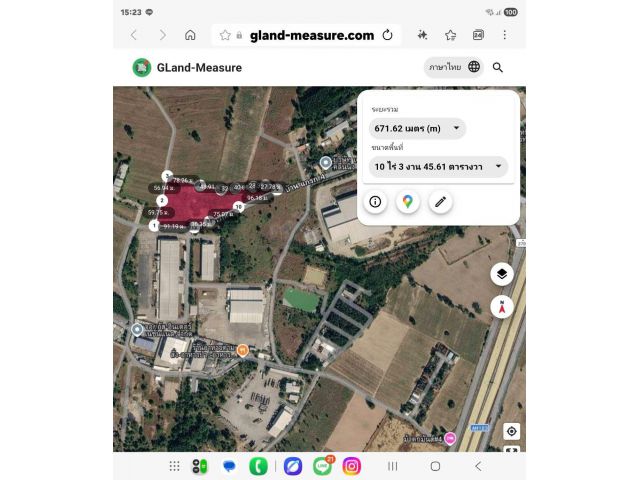Open the map layers button
This screenshot has width=640, height=480.
coord(502,274)
